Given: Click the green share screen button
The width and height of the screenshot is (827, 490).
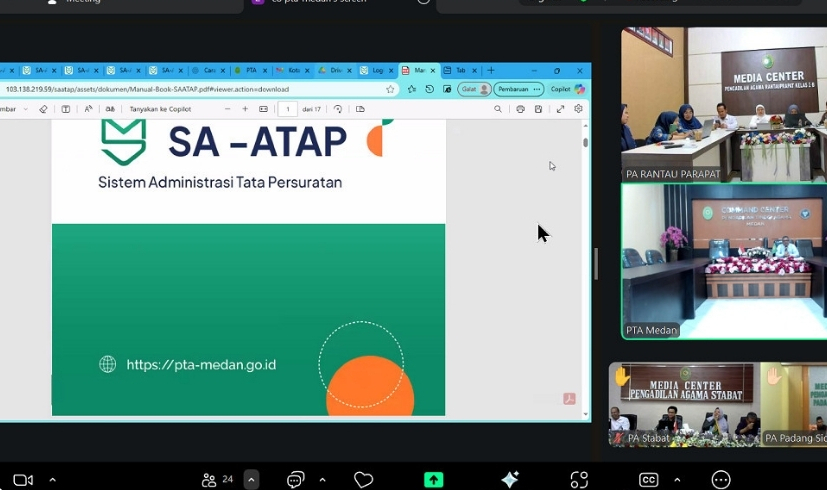Looking at the screenshot, I should click(434, 479).
